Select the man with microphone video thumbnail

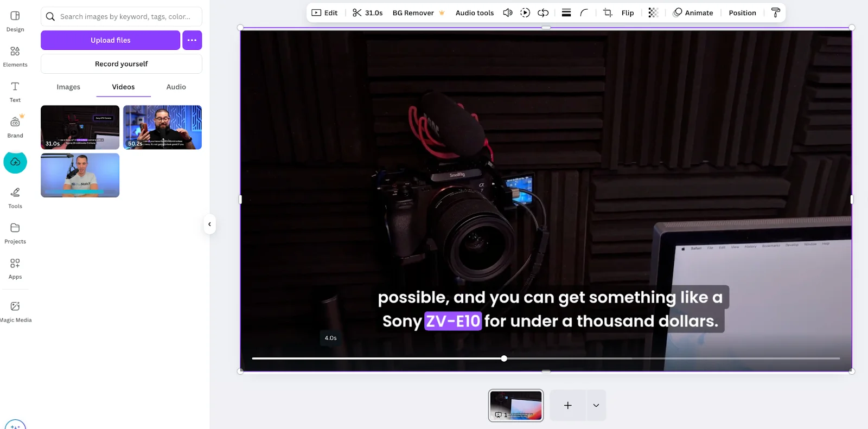(80, 175)
